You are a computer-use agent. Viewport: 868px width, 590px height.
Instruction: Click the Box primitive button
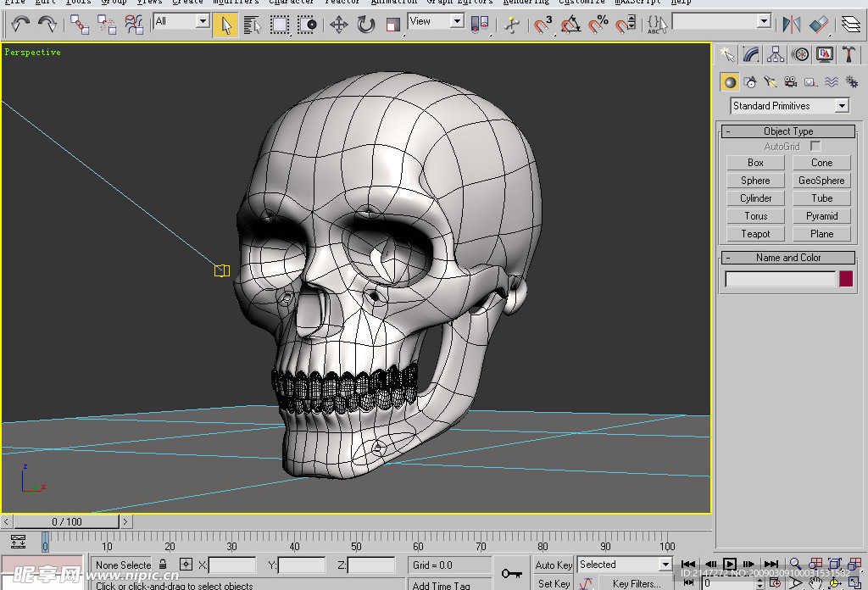coord(755,163)
